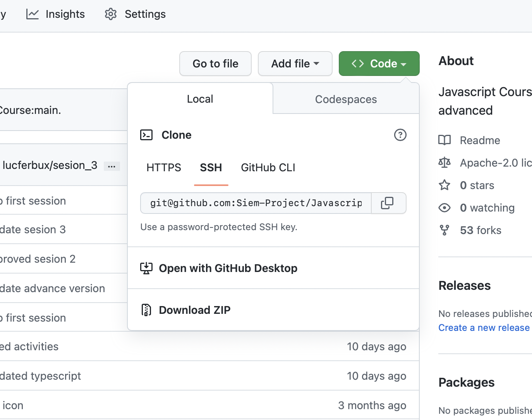Screen dimensions: 532x420
Task: Click the Go to file button
Action: point(215,63)
